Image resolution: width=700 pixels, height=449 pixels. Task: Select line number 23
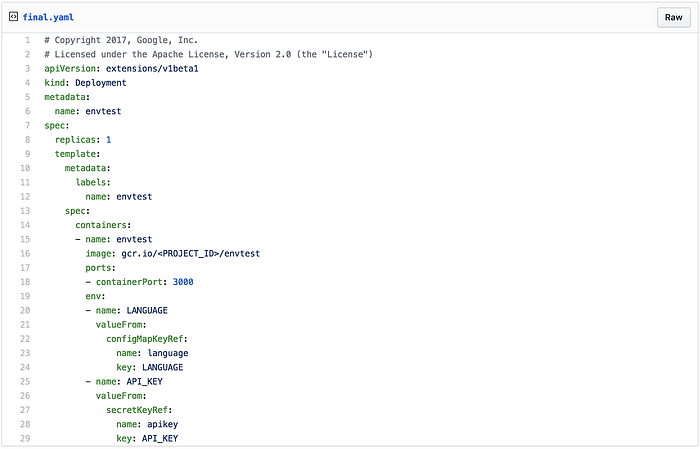(x=25, y=353)
